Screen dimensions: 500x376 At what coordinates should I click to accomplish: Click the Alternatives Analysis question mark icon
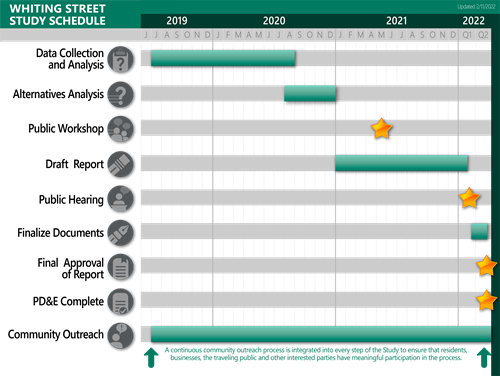121,94
